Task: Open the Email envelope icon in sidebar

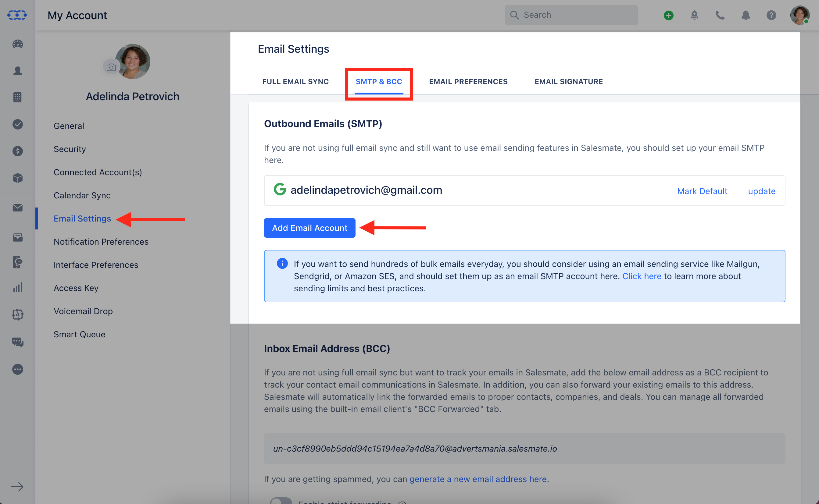Action: [x=17, y=208]
